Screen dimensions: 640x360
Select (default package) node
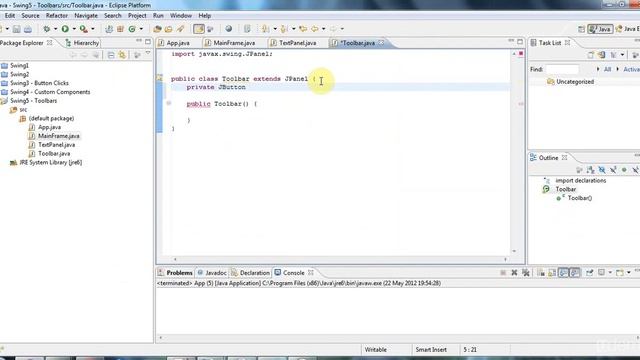tap(51, 118)
